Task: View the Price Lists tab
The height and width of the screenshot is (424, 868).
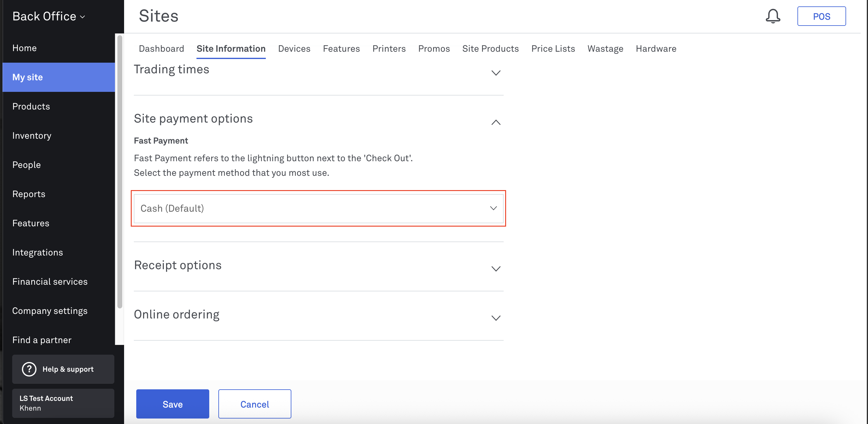Action: 553,49
